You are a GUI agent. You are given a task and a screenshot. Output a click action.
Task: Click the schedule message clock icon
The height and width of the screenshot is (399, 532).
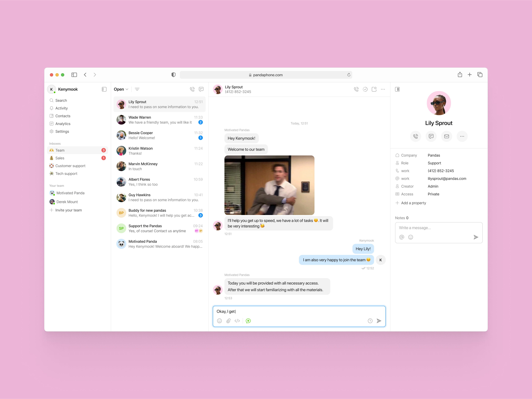(370, 321)
